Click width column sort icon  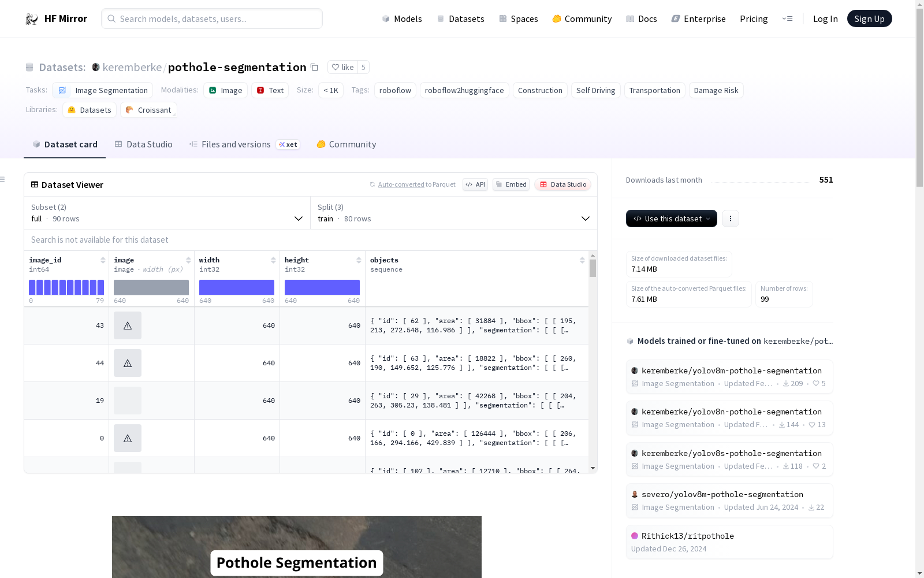273,260
